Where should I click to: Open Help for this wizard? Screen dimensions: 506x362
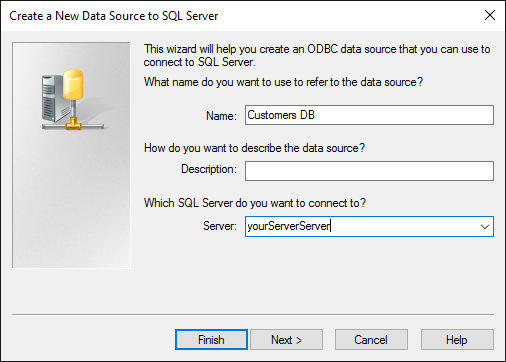pos(457,340)
